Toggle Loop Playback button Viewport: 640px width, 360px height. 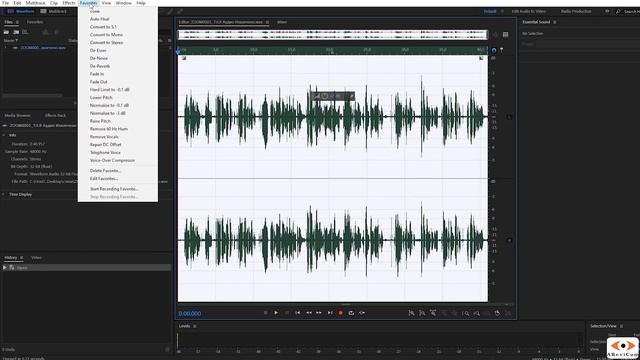(x=351, y=313)
